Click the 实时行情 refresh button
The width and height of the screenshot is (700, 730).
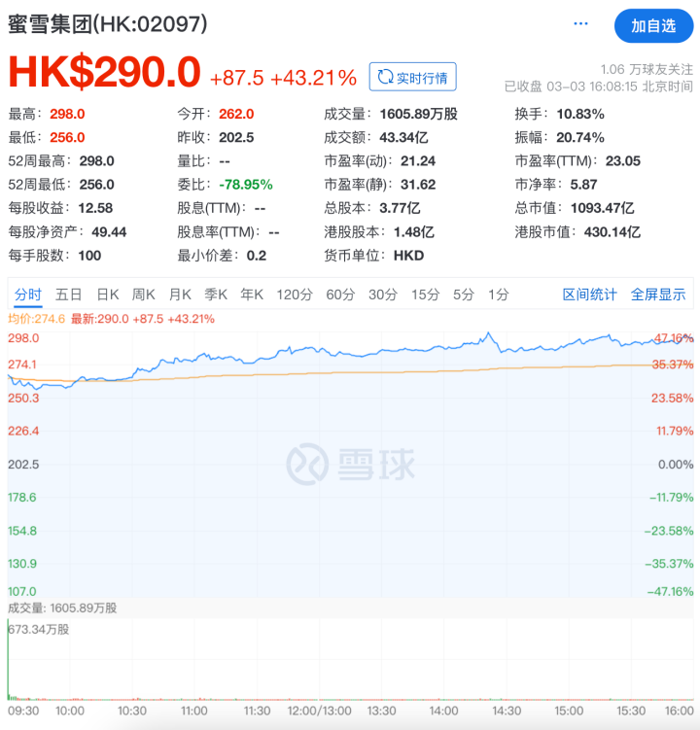[412, 77]
